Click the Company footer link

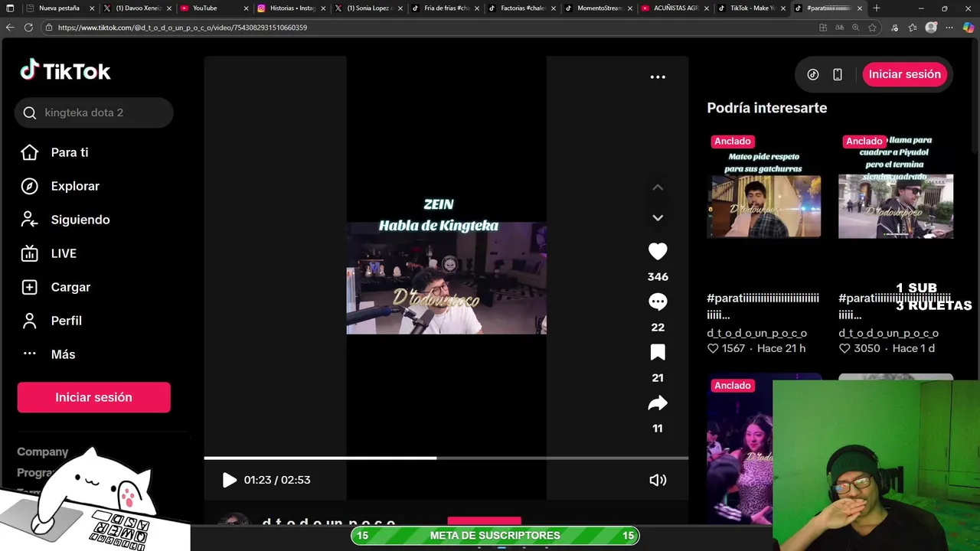pyautogui.click(x=43, y=452)
